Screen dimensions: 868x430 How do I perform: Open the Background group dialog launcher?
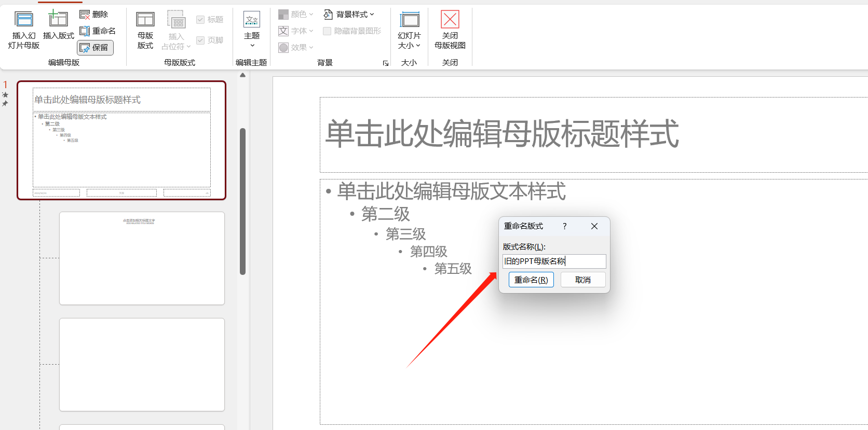click(x=386, y=63)
